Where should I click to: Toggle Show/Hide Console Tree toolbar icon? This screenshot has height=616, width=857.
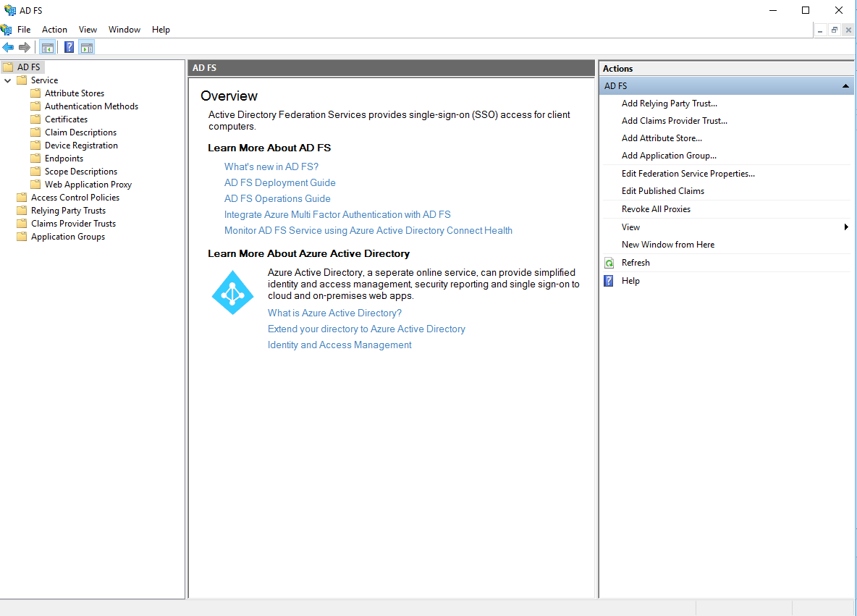pos(48,48)
